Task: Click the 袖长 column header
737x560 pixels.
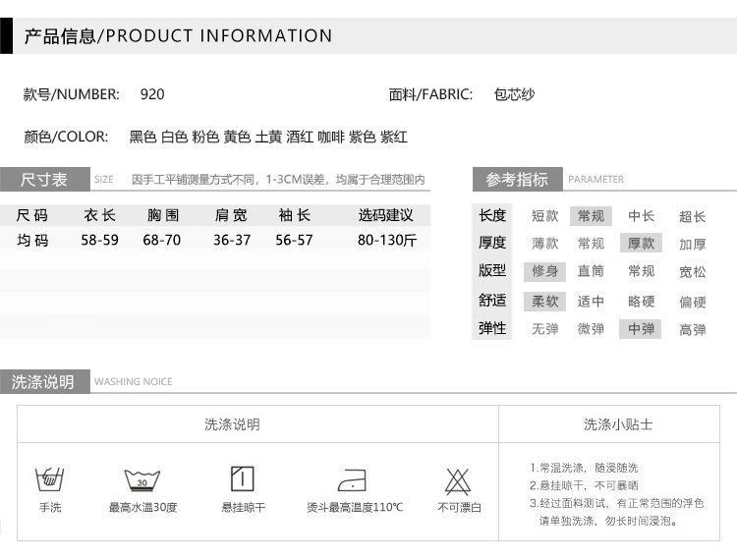Action: click(x=294, y=215)
